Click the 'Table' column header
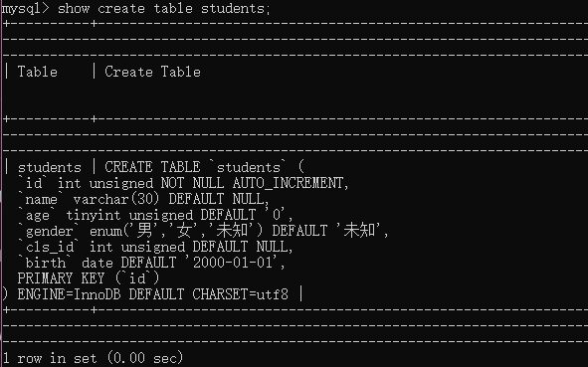Viewport: 588px width, 367px height. [38, 72]
